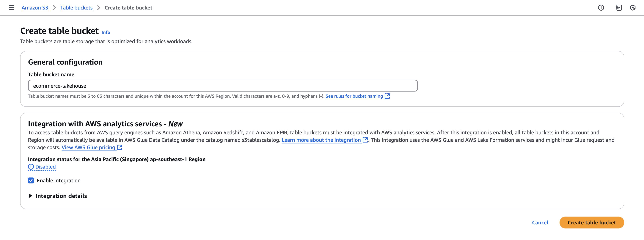Open the Amazon Q hexagon icon
The width and height of the screenshot is (644, 240).
[633, 8]
